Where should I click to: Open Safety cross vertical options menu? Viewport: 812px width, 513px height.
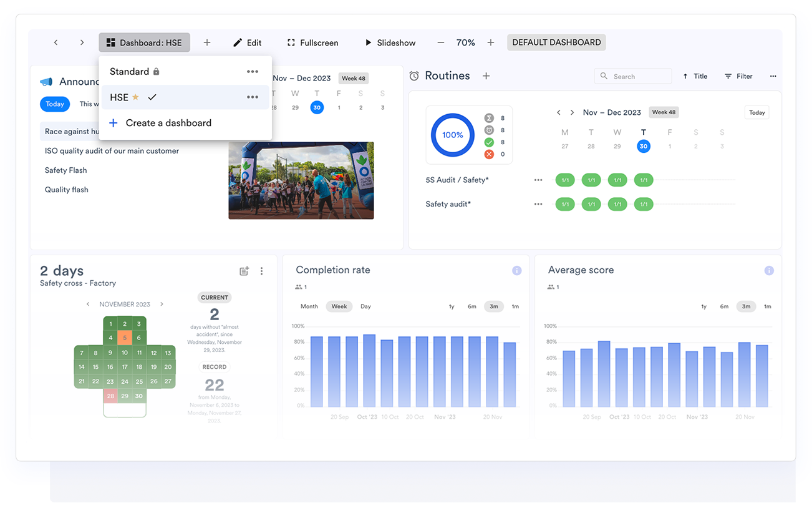(x=262, y=271)
